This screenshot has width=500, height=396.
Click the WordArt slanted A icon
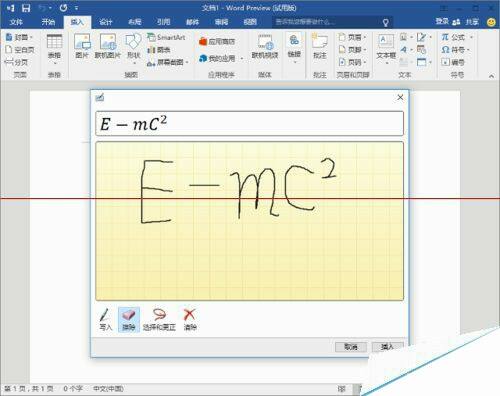(404, 50)
